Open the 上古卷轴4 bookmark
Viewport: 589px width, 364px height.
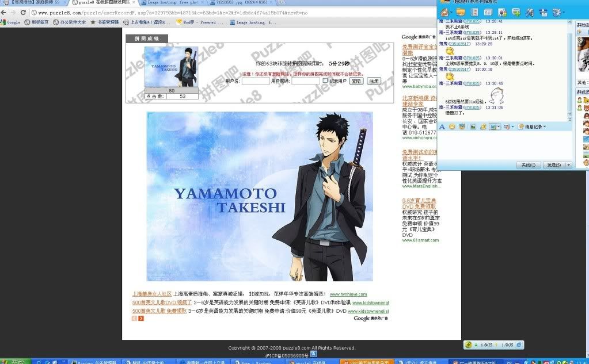(x=147, y=22)
